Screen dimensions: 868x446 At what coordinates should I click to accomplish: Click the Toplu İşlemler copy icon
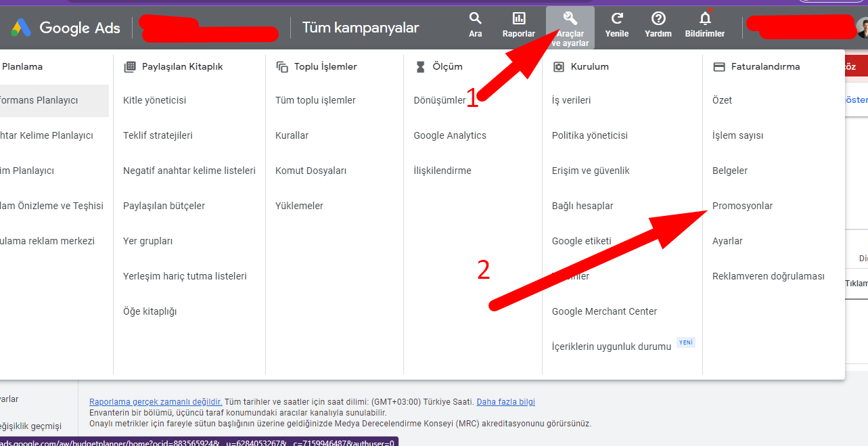(282, 66)
